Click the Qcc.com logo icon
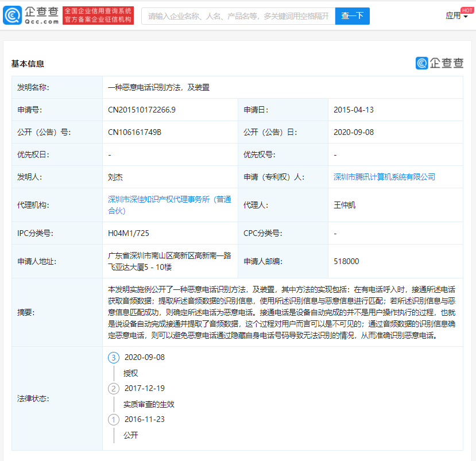This screenshot has height=461, width=476. (13, 15)
